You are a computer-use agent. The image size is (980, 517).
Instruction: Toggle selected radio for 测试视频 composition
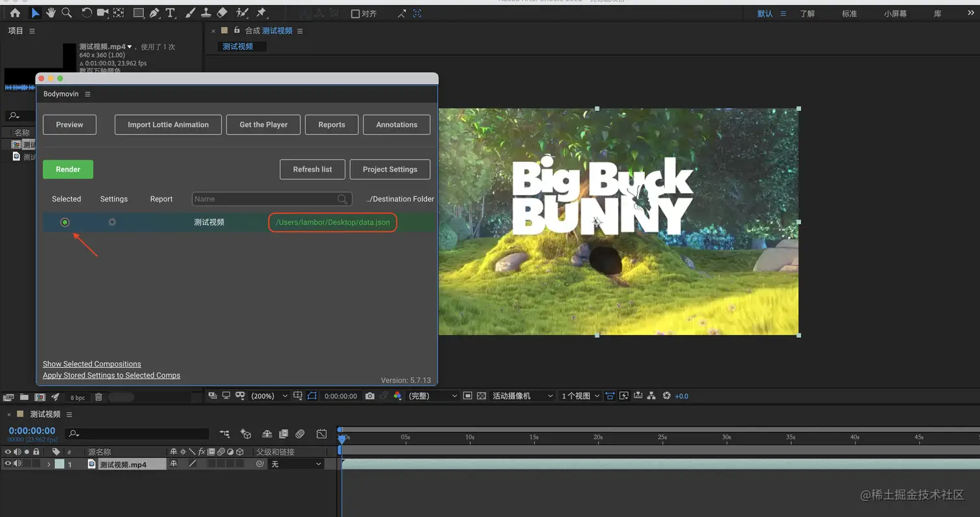(x=65, y=222)
